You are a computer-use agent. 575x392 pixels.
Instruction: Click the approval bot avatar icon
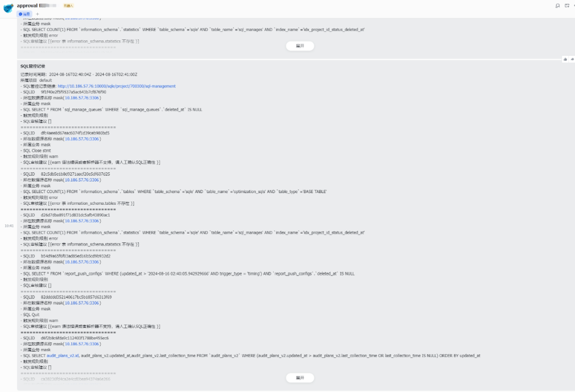(8, 8)
